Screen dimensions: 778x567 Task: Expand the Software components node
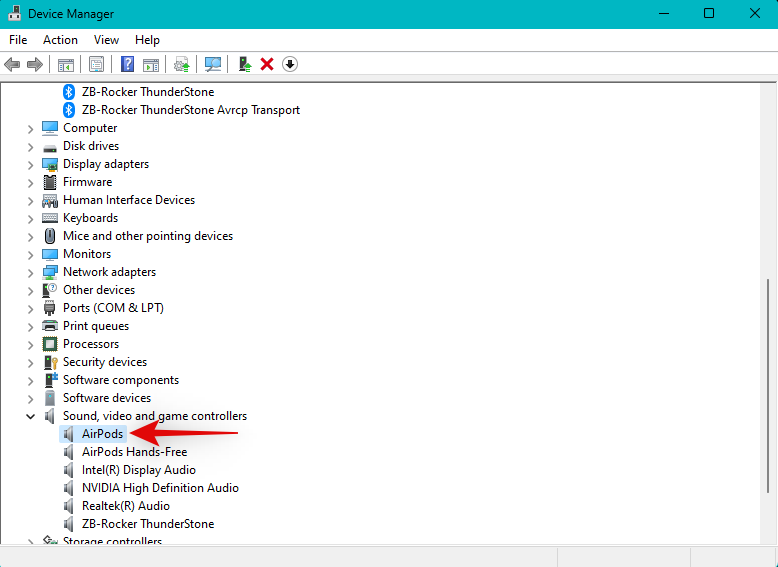point(30,381)
